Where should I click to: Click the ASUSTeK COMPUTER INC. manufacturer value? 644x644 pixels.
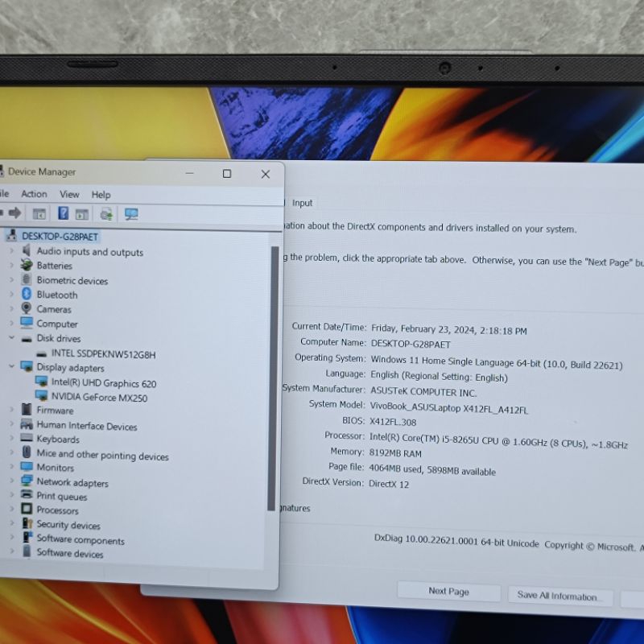point(423,392)
